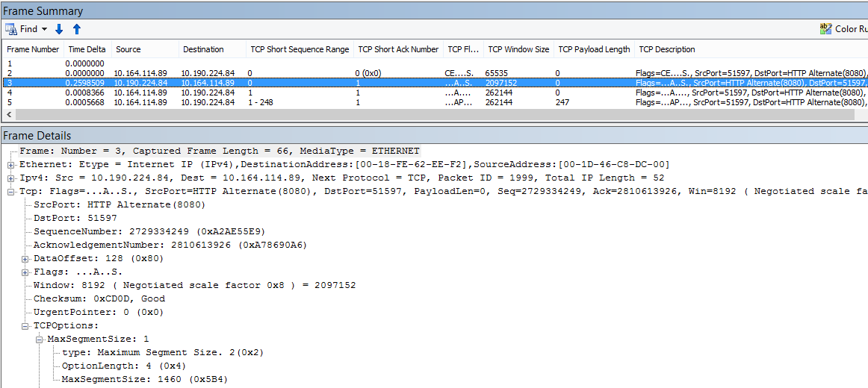Select MaxSegmentSize: 1460 (0x5B4) row
868x388 pixels.
(144, 379)
